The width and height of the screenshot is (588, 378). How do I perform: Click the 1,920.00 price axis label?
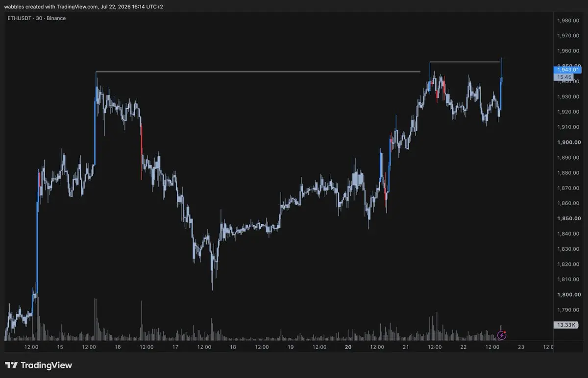568,112
